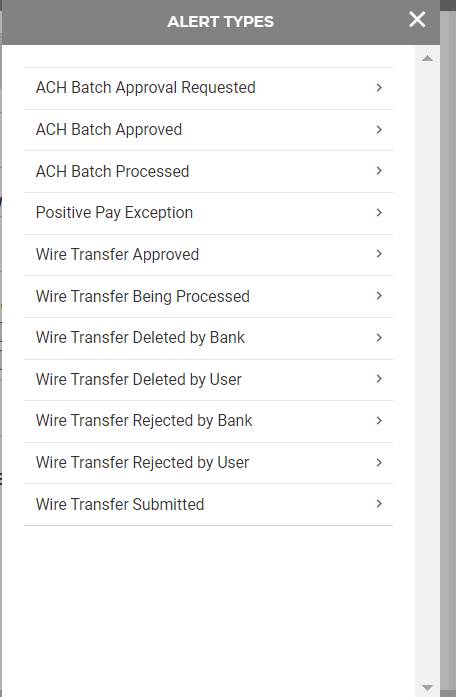The width and height of the screenshot is (456, 697).
Task: Close the Alert Types dialog
Action: click(417, 20)
